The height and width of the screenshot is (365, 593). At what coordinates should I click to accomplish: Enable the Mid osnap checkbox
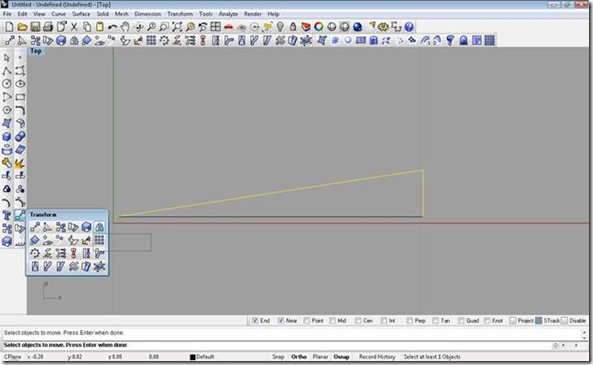pyautogui.click(x=332, y=321)
